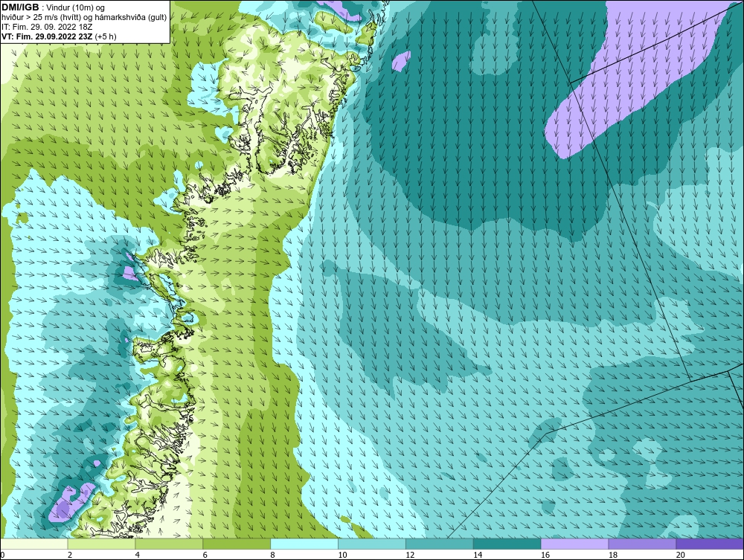
Task: Click the 4–6 m/s green legend swatch
Action: click(169, 544)
